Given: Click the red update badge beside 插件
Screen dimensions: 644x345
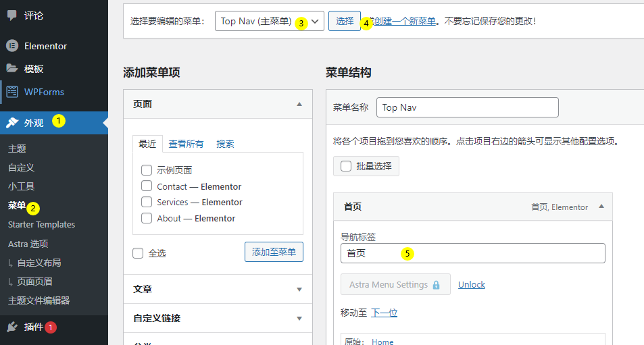Looking at the screenshot, I should point(51,327).
